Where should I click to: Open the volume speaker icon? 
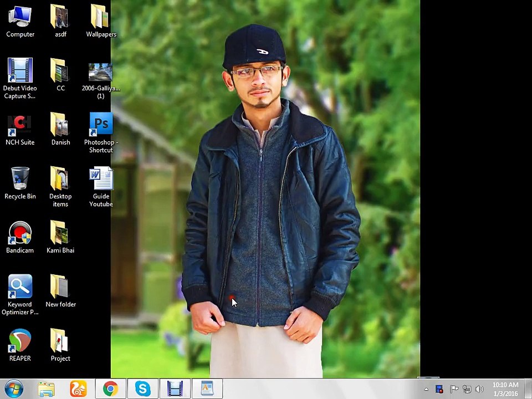point(479,389)
